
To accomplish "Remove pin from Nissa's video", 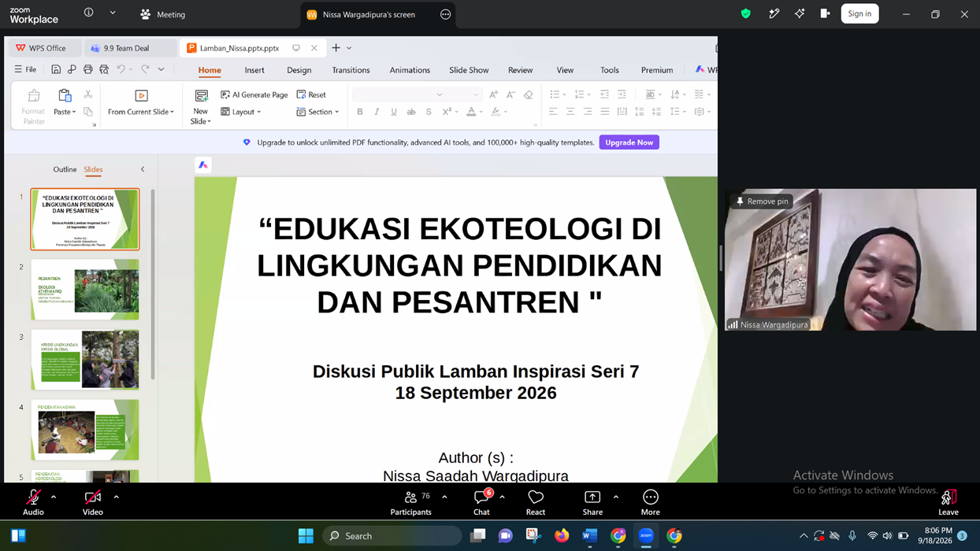I will (x=762, y=202).
